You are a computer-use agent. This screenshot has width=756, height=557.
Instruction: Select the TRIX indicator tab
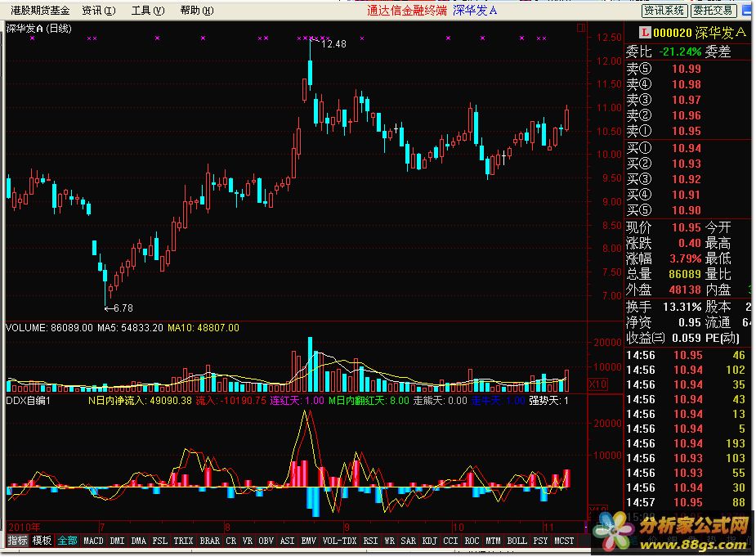click(x=183, y=541)
